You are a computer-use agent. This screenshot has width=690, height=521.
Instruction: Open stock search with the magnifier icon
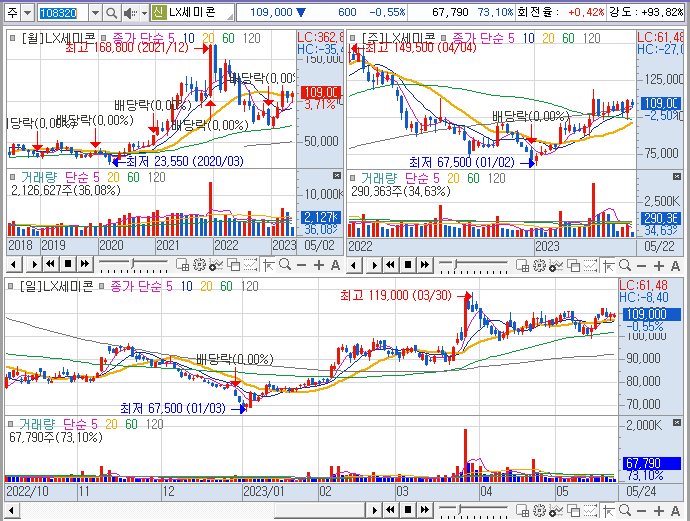pyautogui.click(x=112, y=13)
